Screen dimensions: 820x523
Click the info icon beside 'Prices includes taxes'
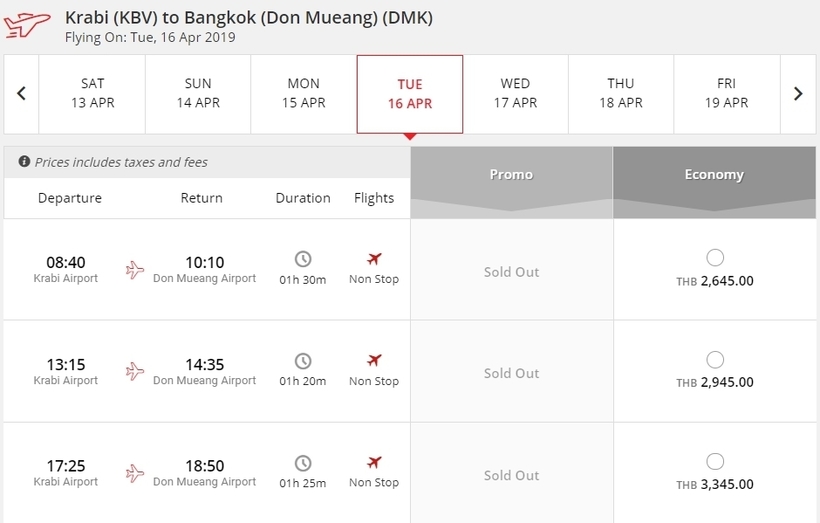tap(24, 162)
